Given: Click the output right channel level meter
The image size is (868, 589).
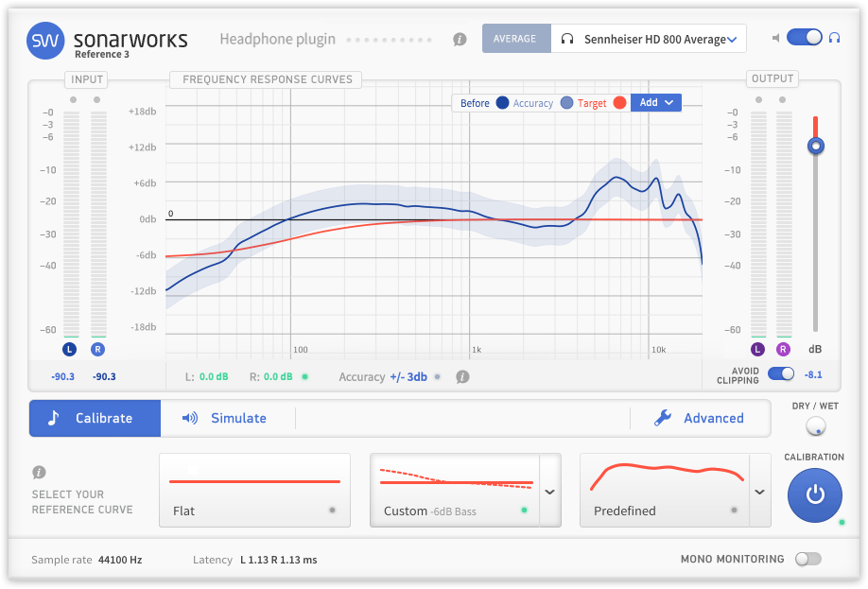Looking at the screenshot, I should click(784, 224).
